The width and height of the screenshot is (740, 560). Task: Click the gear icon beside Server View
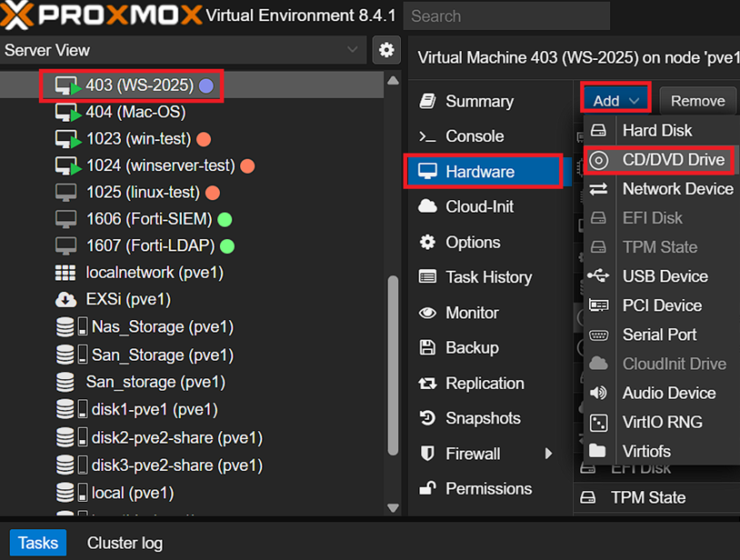(386, 50)
